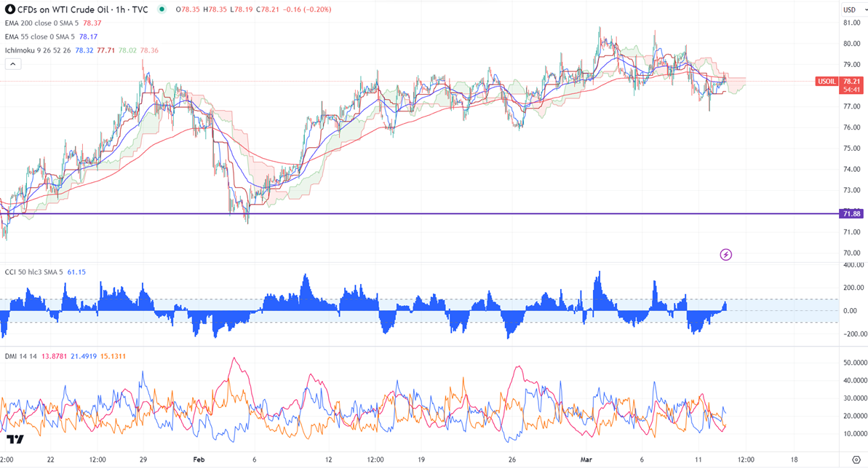Collapse the indicator legend with the arrow
The width and height of the screenshot is (868, 469).
[x=12, y=64]
